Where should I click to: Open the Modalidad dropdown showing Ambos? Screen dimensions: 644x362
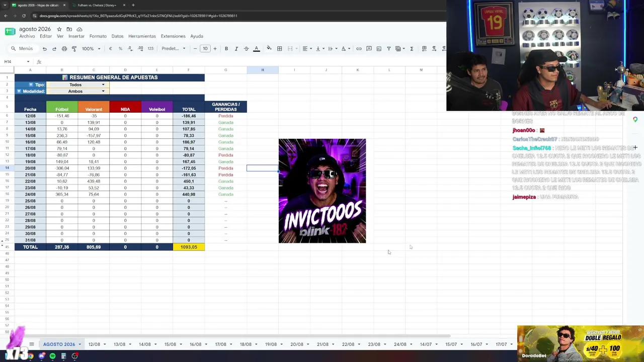pyautogui.click(x=77, y=91)
